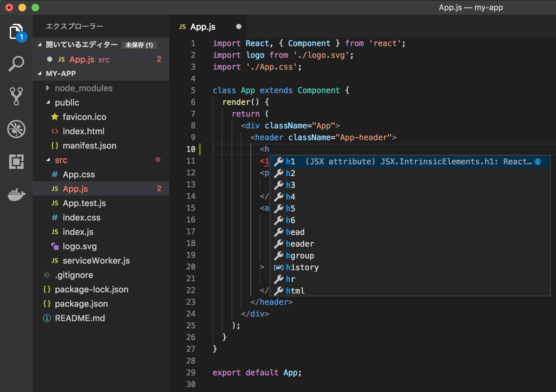Open package.json in the explorer
Viewport: 556px width, 392px height.
[81, 304]
